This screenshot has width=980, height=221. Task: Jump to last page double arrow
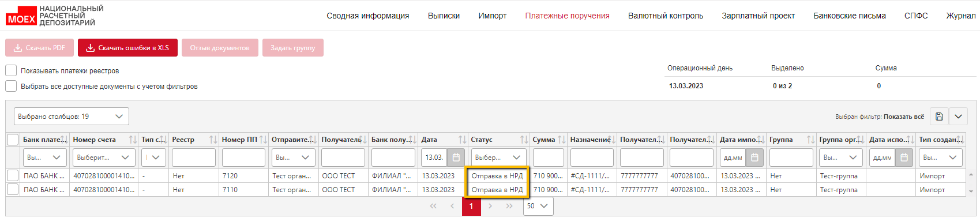tap(509, 206)
